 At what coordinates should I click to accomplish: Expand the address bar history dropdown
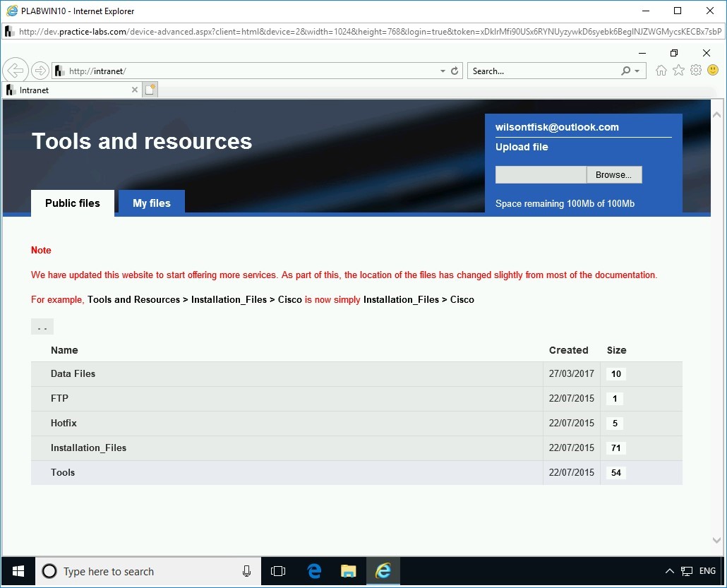pos(441,71)
